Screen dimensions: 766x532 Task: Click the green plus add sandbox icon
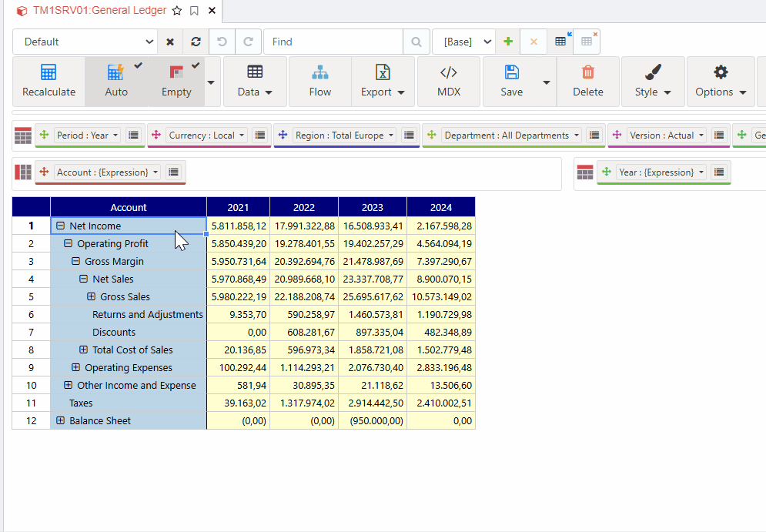pos(508,42)
